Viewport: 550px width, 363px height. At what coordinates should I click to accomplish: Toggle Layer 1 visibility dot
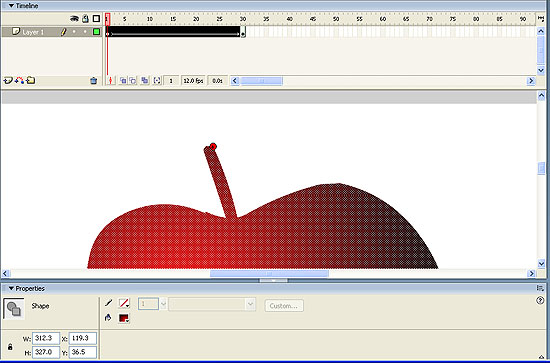click(74, 32)
